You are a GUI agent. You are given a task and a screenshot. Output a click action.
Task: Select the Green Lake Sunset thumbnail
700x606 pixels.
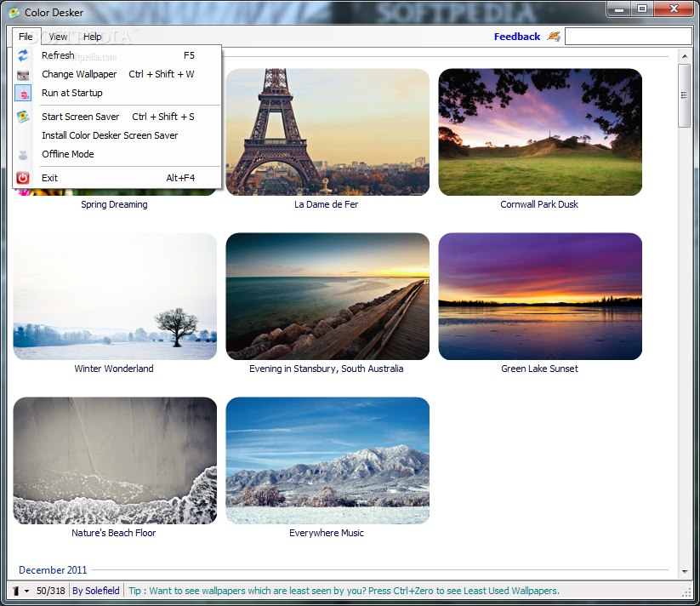(540, 296)
